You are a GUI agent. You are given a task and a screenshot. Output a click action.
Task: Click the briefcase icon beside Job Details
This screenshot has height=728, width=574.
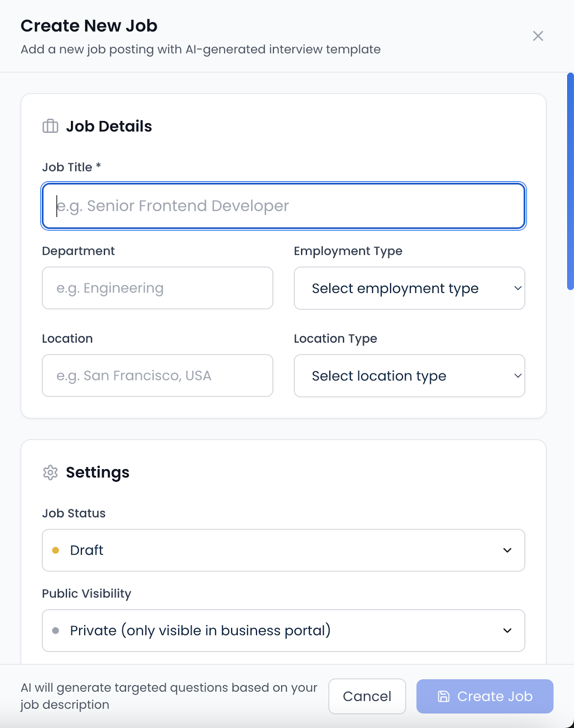click(50, 126)
